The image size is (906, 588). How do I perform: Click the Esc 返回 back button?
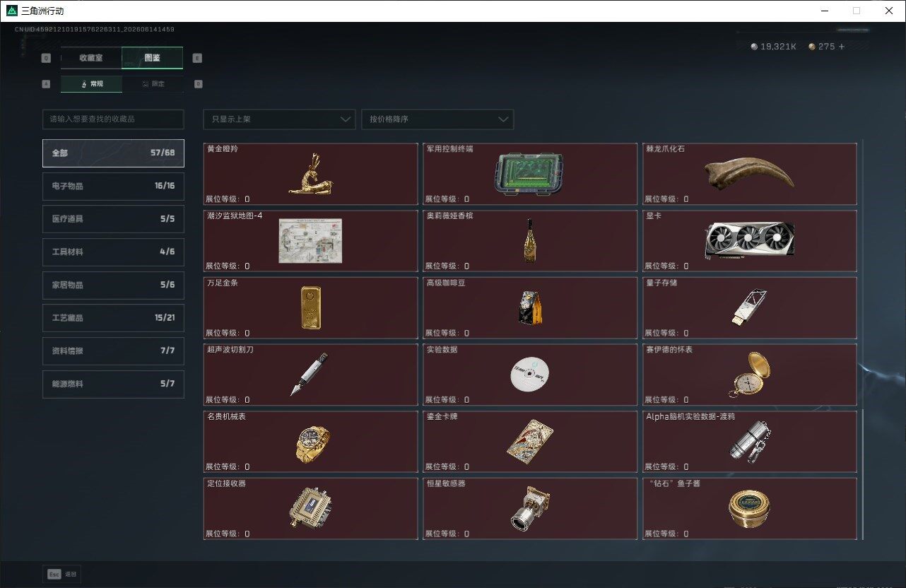point(62,574)
